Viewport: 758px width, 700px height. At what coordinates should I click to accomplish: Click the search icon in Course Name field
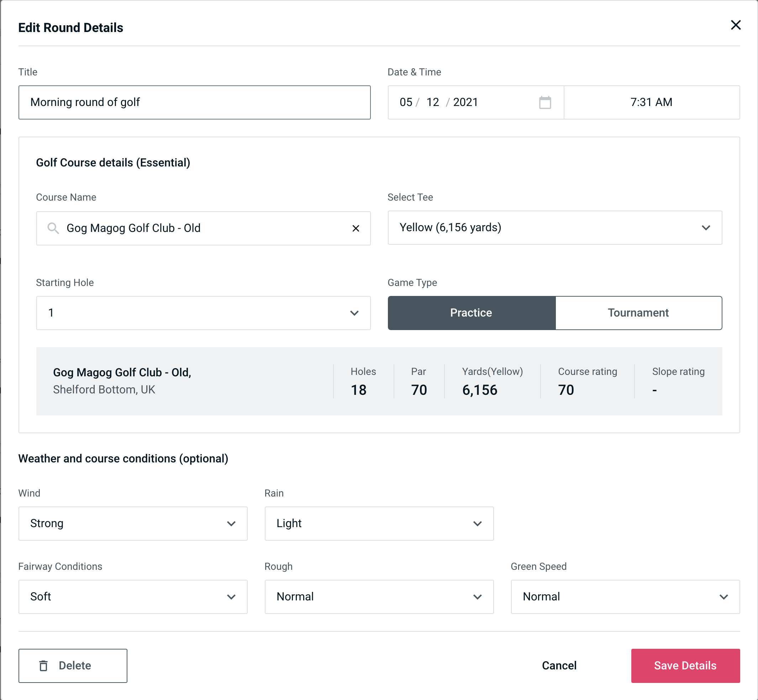pyautogui.click(x=53, y=228)
